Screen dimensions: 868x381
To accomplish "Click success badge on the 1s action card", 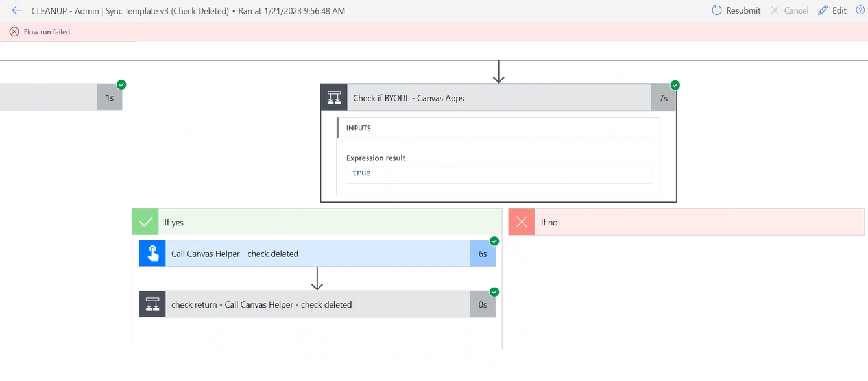I will 121,85.
